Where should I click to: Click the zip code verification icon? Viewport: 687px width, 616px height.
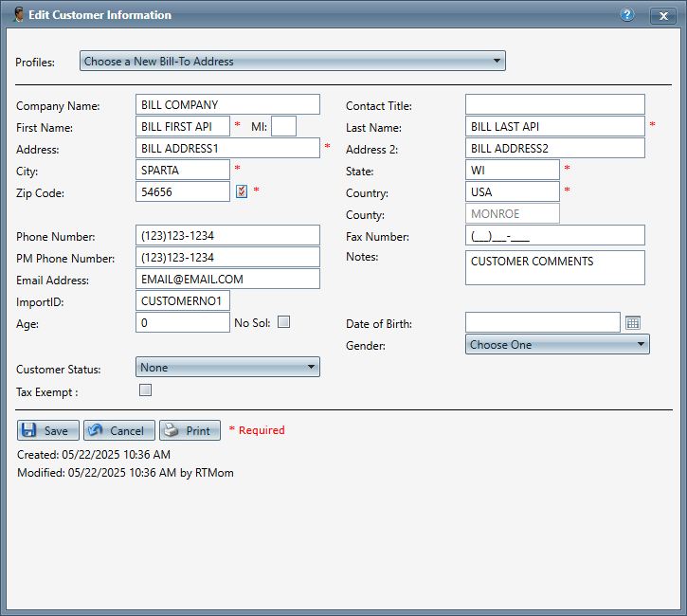pos(242,191)
